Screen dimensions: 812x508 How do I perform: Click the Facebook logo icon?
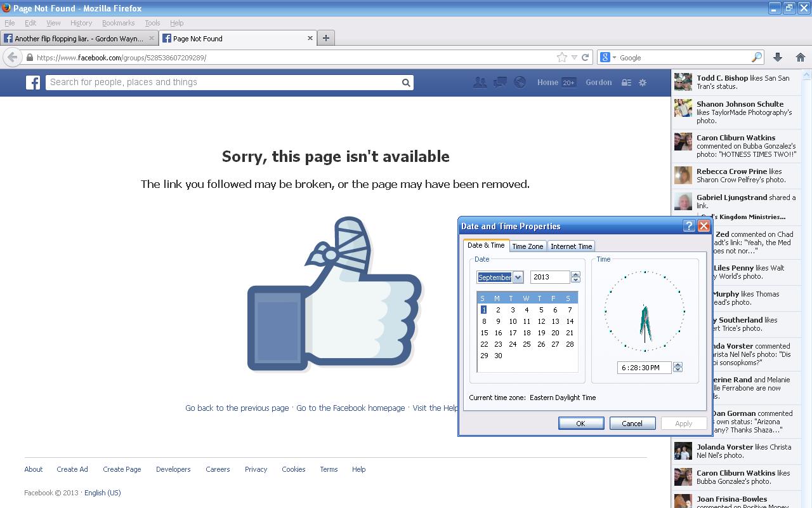coord(33,83)
